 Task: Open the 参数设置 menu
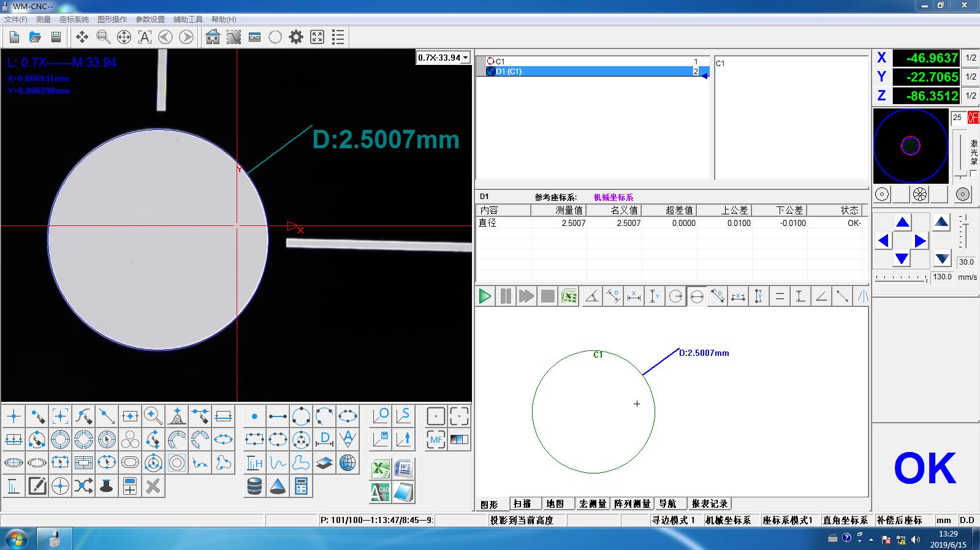[x=150, y=20]
